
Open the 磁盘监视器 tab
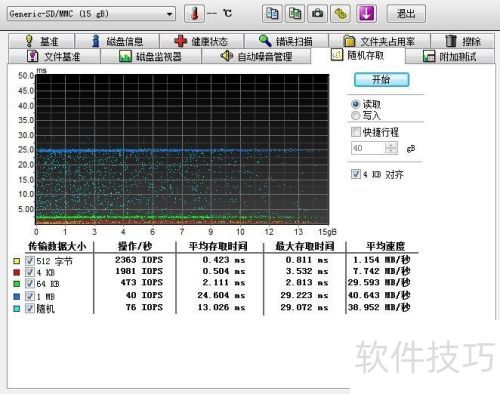(151, 56)
